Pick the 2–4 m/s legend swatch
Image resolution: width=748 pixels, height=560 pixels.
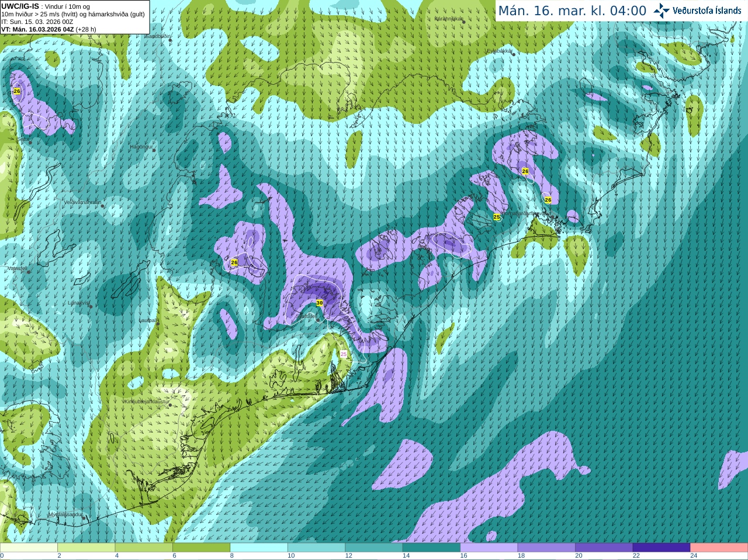pyautogui.click(x=86, y=548)
